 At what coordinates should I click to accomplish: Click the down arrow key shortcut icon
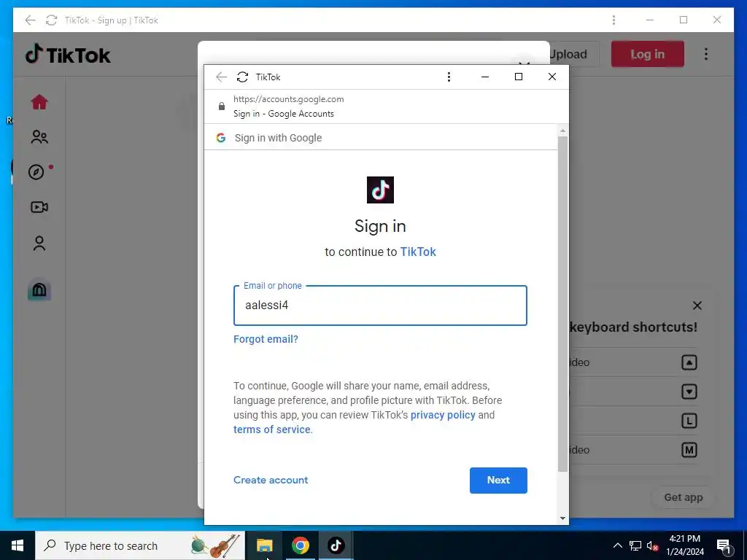(689, 392)
